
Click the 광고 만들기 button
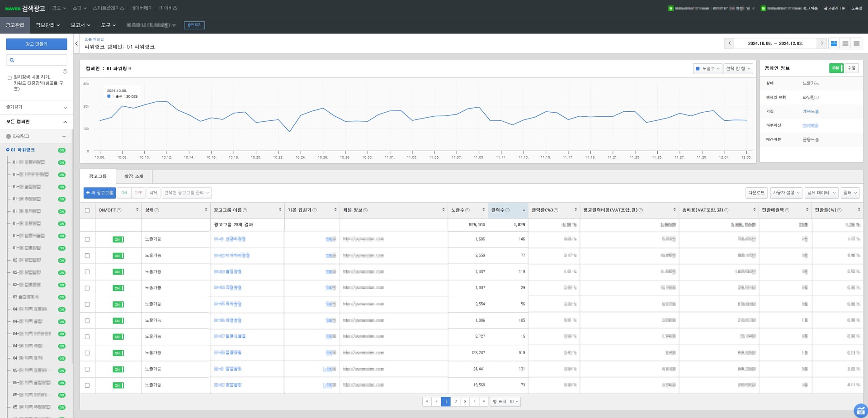tap(37, 44)
